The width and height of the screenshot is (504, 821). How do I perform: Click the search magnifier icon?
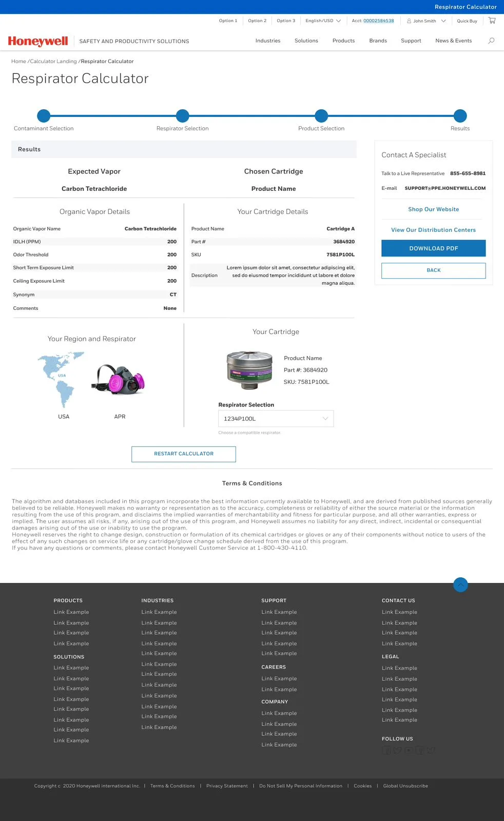491,41
